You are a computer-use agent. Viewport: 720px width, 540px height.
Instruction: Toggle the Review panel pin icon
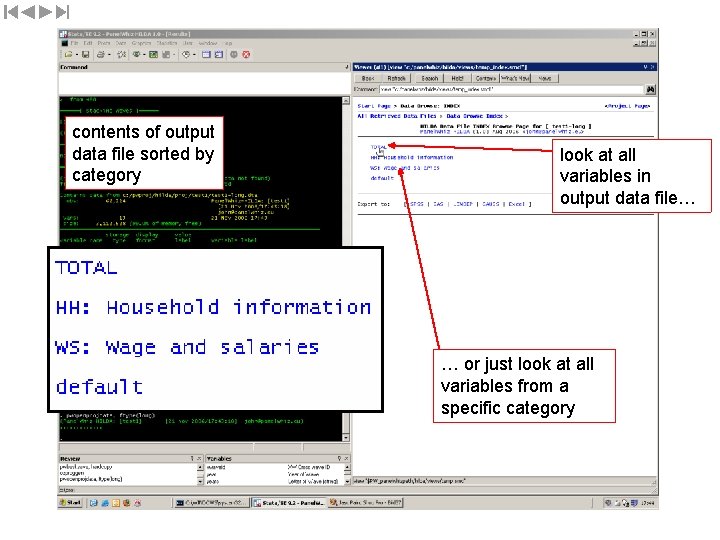(x=192, y=458)
